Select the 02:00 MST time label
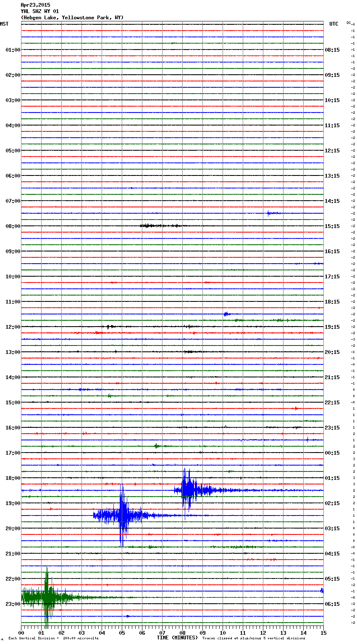The height and width of the screenshot is (644, 357). click(x=13, y=75)
